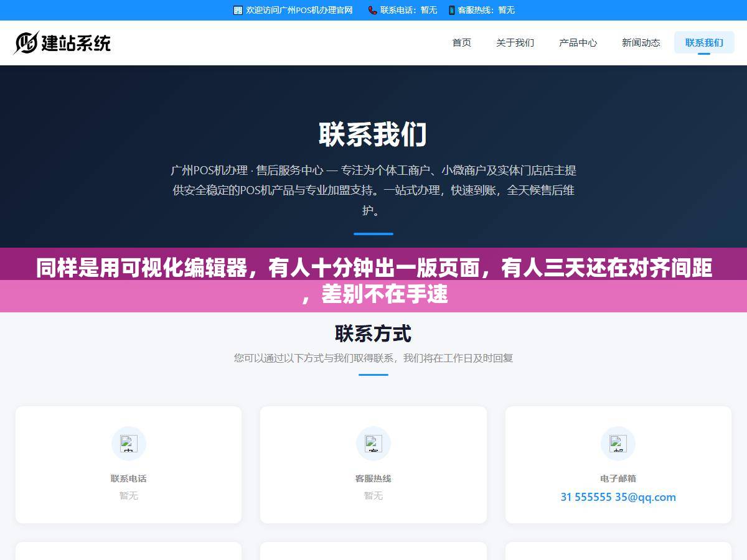Screen dimensions: 747x560
Task: Click the 建站系统 logo icon
Action: [x=26, y=43]
